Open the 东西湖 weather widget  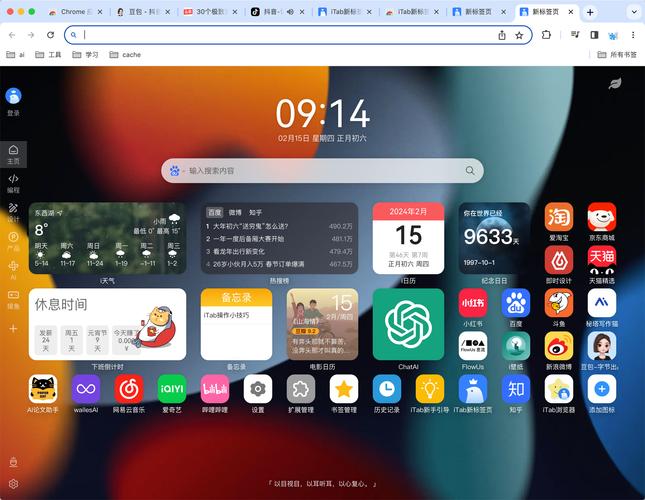(x=107, y=238)
